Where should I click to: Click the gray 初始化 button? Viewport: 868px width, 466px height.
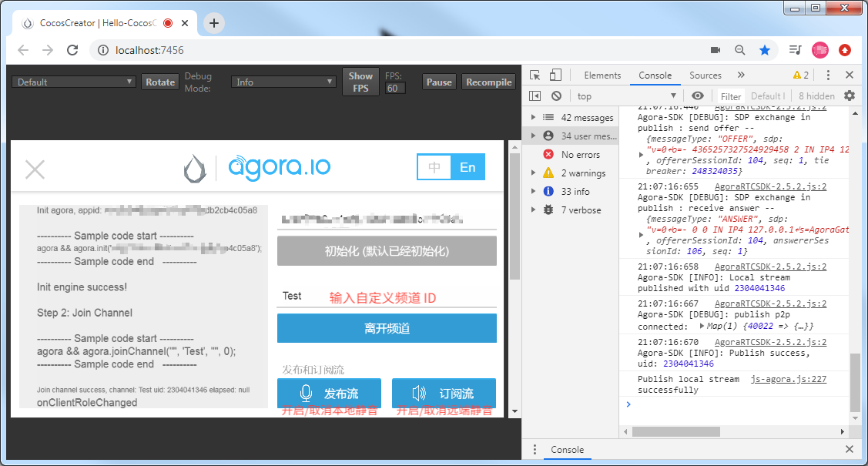click(x=387, y=251)
